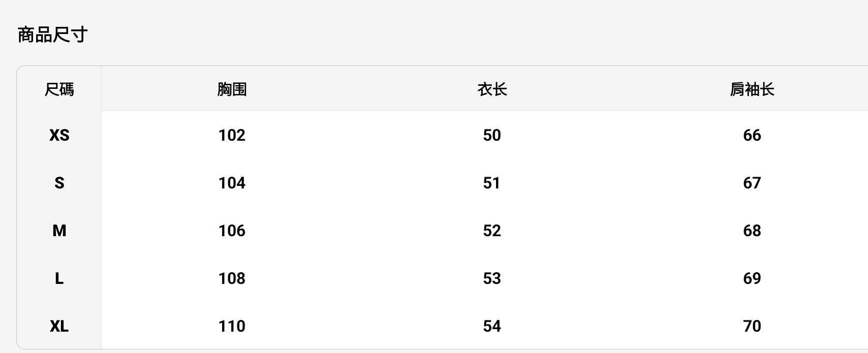Click the 肩袖长 column header
This screenshot has width=868, height=353.
[752, 89]
